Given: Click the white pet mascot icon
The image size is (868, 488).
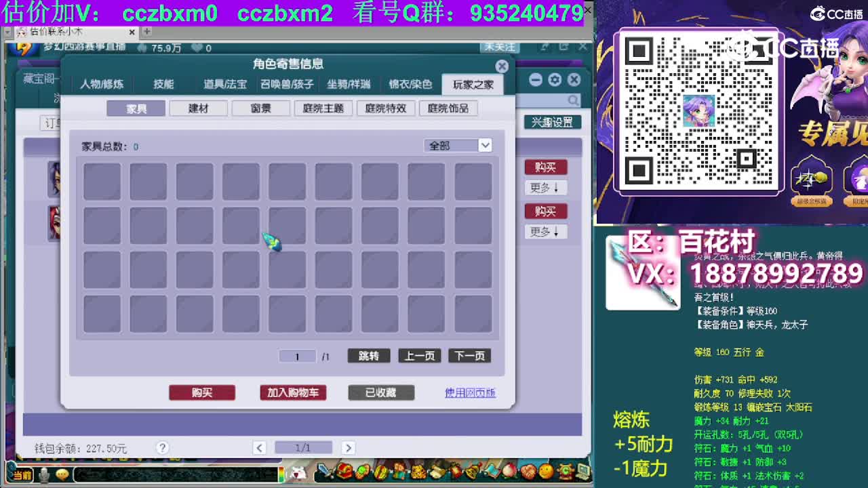Looking at the screenshot, I should pos(297,473).
